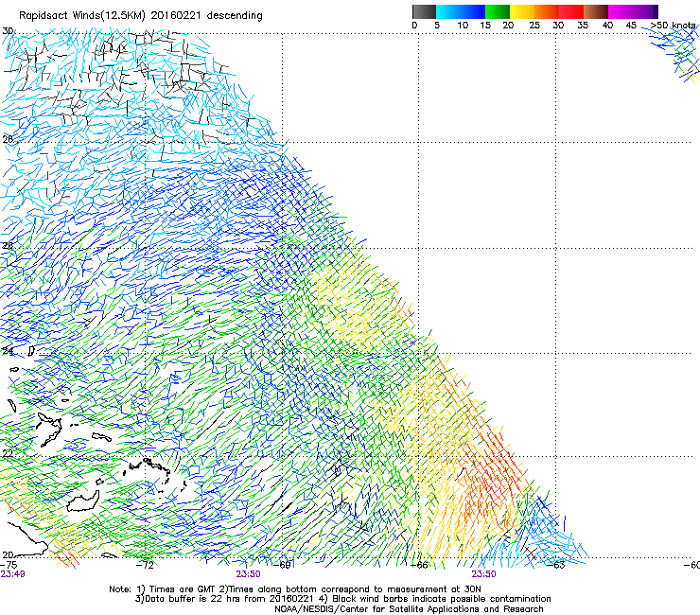Click the orange 25-30 knots legend swatch
Viewport: 700px width, 615px height.
click(x=547, y=11)
